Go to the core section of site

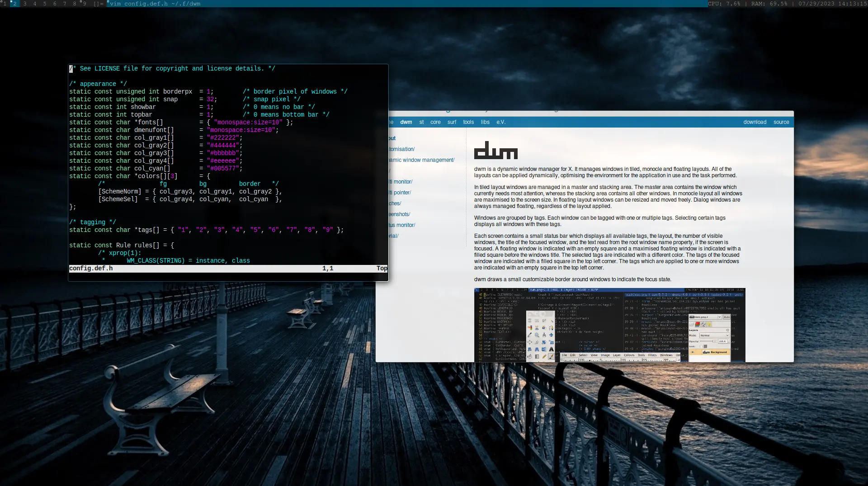pos(435,122)
